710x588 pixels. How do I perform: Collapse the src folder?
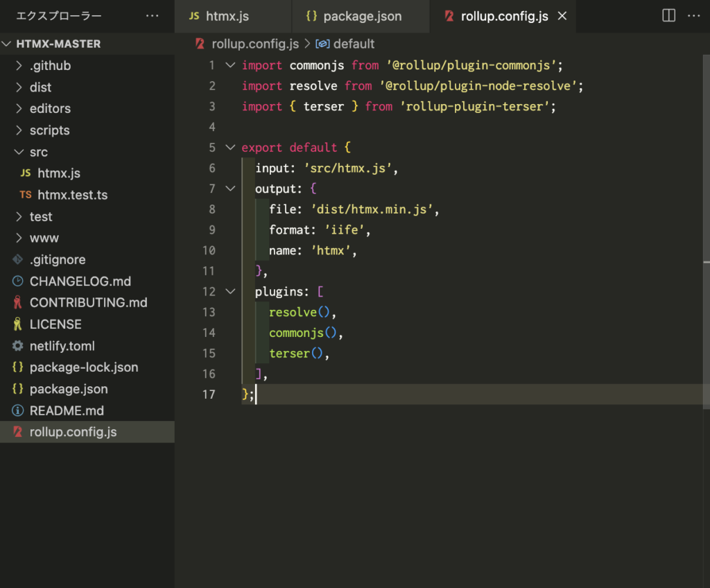click(x=38, y=152)
